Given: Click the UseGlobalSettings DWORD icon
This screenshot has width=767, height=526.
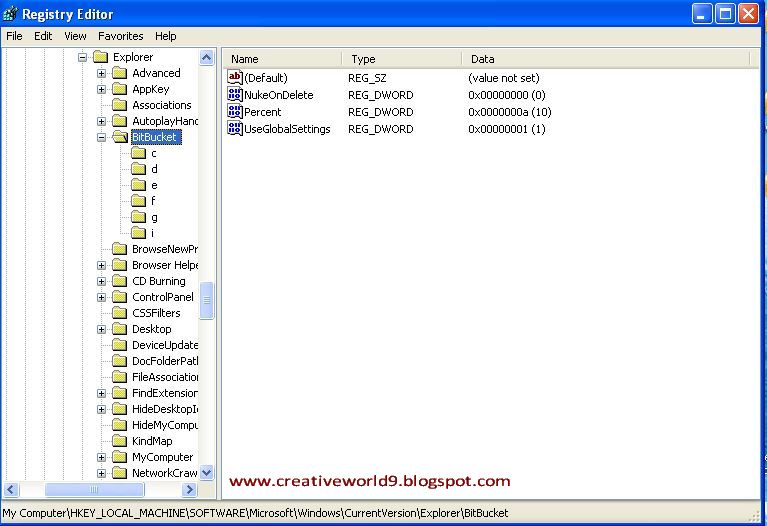Looking at the screenshot, I should pos(235,129).
